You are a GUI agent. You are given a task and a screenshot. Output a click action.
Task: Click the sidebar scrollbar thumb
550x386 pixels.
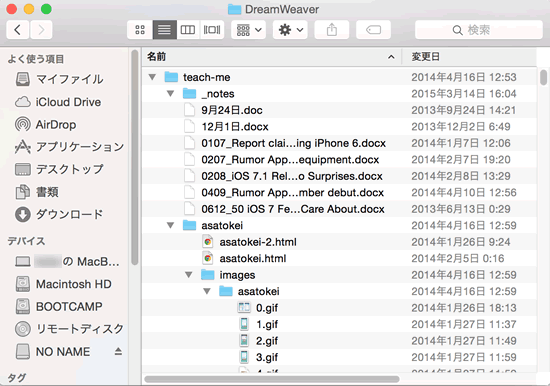coord(134,158)
